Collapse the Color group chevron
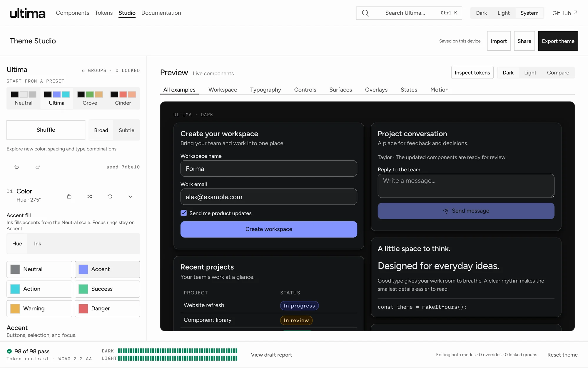The width and height of the screenshot is (588, 368). [130, 196]
